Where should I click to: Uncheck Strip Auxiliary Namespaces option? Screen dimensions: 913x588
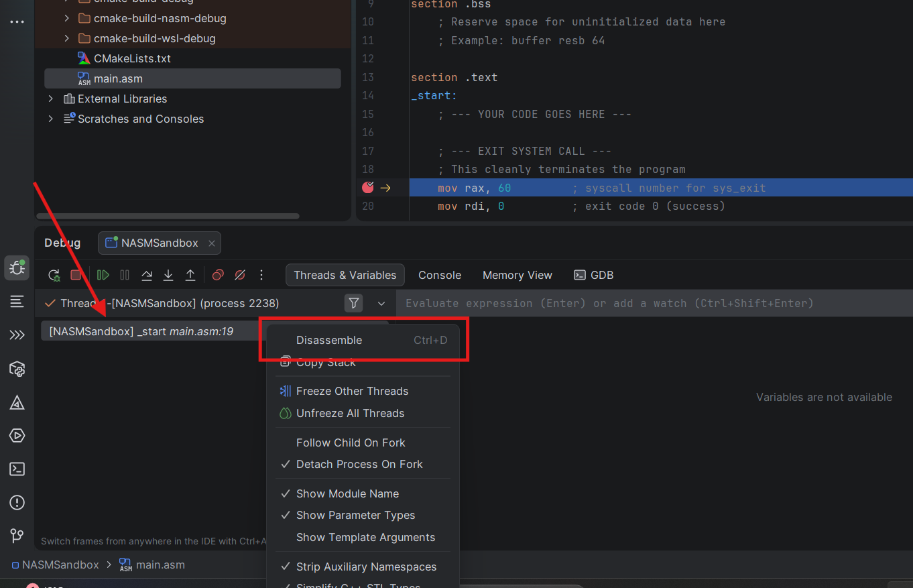pos(363,567)
